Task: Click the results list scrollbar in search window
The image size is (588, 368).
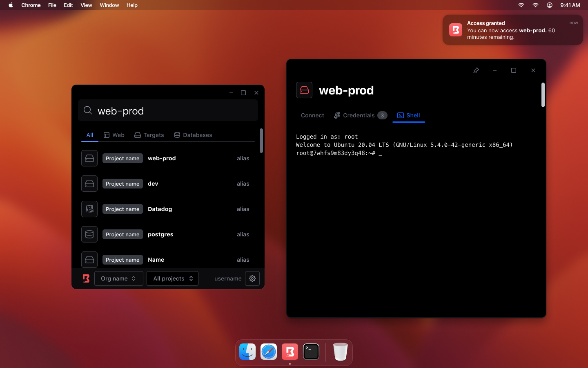Action: pos(261,140)
